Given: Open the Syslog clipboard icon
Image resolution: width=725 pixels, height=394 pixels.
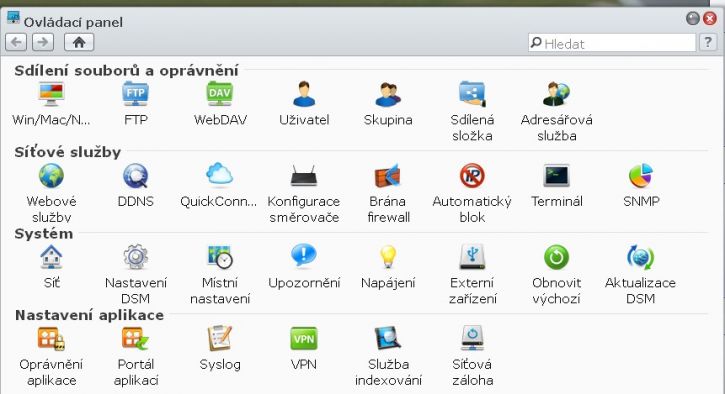Looking at the screenshot, I should pyautogui.click(x=220, y=339).
